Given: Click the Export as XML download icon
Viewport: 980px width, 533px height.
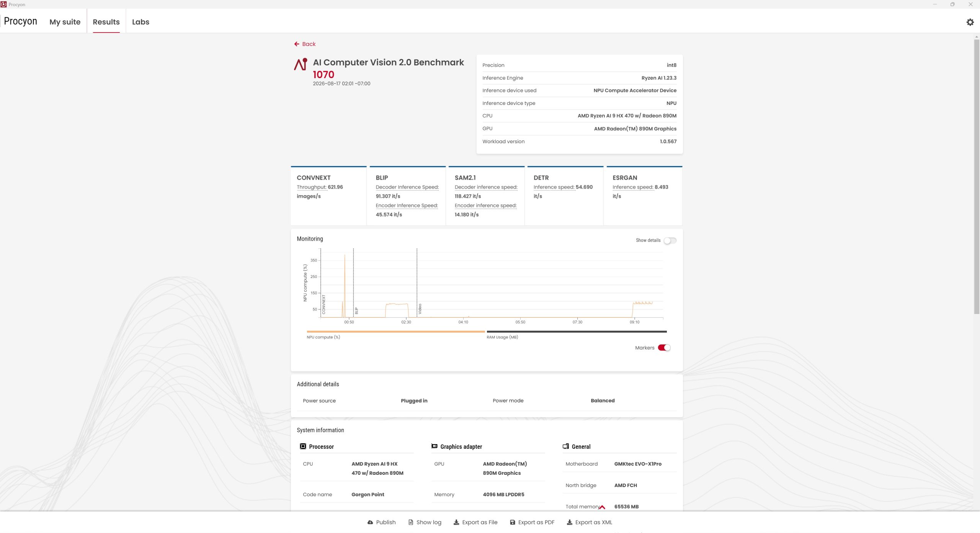Looking at the screenshot, I should pyautogui.click(x=570, y=522).
